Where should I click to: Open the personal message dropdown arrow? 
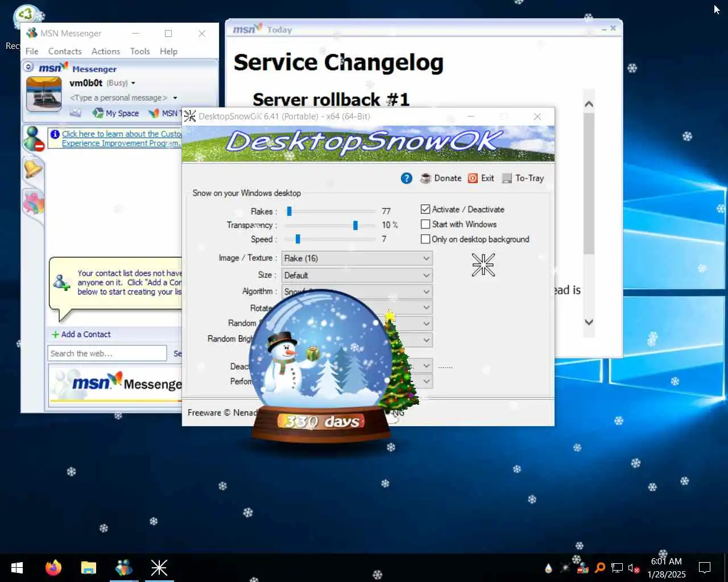click(x=175, y=98)
